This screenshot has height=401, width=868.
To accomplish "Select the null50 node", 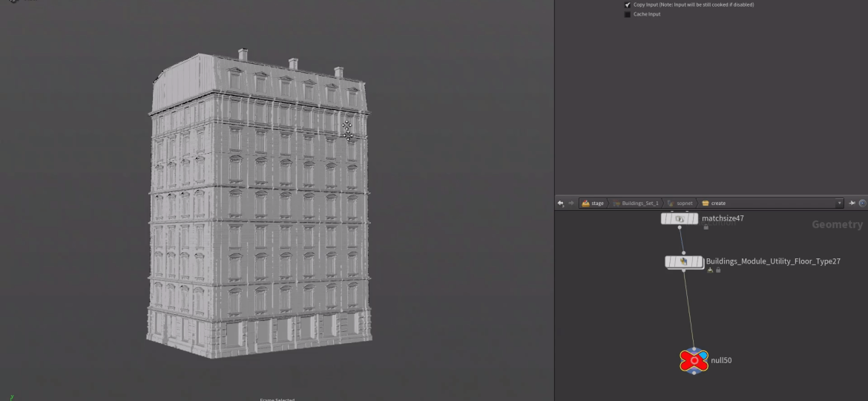I will (694, 360).
